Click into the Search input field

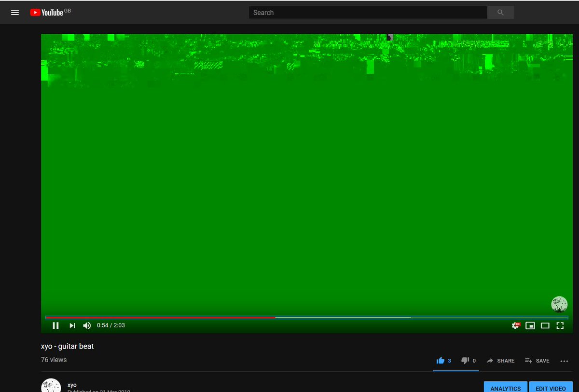[x=368, y=13]
